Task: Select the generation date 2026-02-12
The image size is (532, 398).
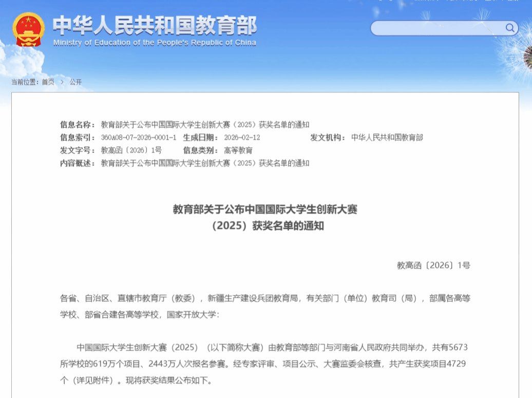Action: [x=242, y=137]
